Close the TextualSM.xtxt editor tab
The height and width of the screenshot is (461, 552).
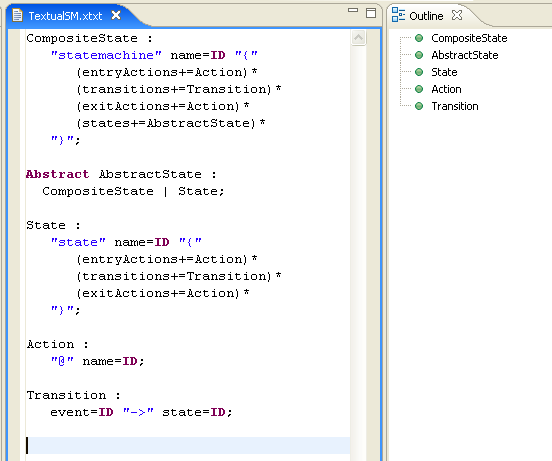[116, 15]
